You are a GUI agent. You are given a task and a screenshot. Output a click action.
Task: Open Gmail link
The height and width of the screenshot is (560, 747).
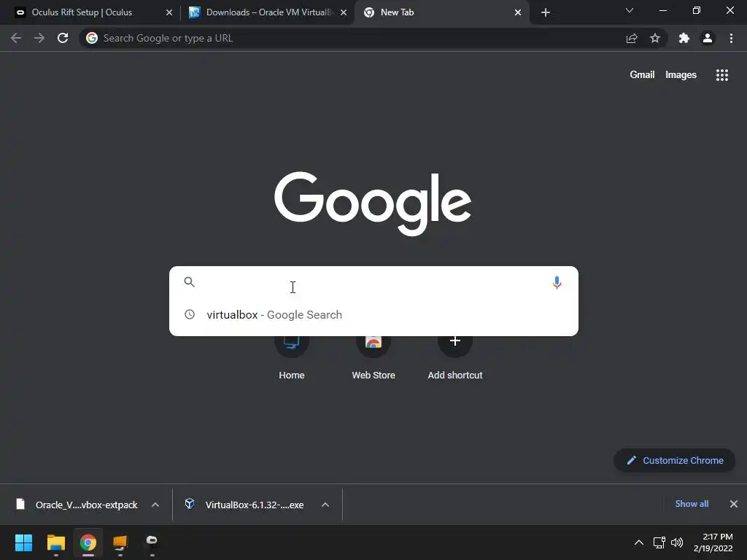[642, 75]
